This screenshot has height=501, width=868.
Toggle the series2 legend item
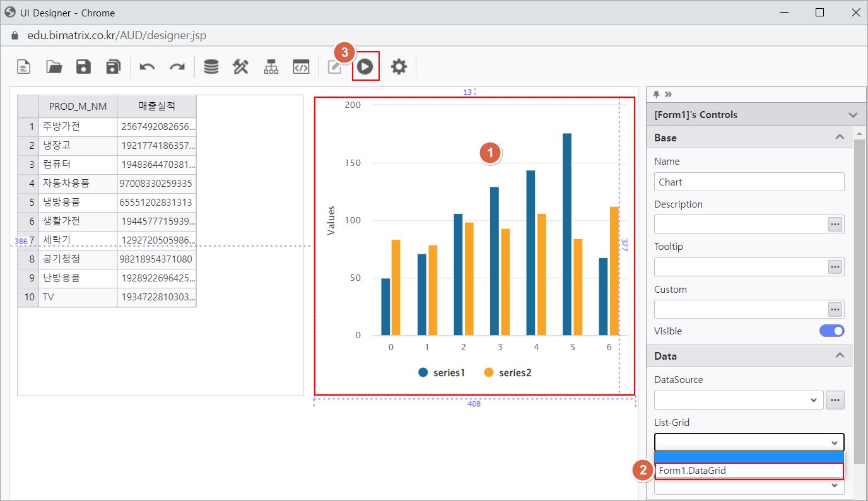[x=508, y=373]
